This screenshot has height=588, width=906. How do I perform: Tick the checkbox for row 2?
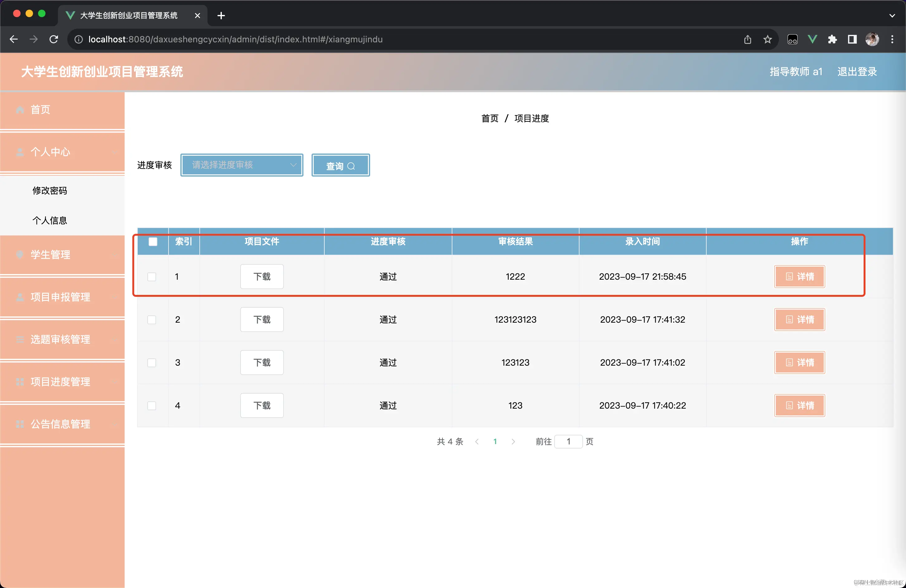(x=151, y=319)
